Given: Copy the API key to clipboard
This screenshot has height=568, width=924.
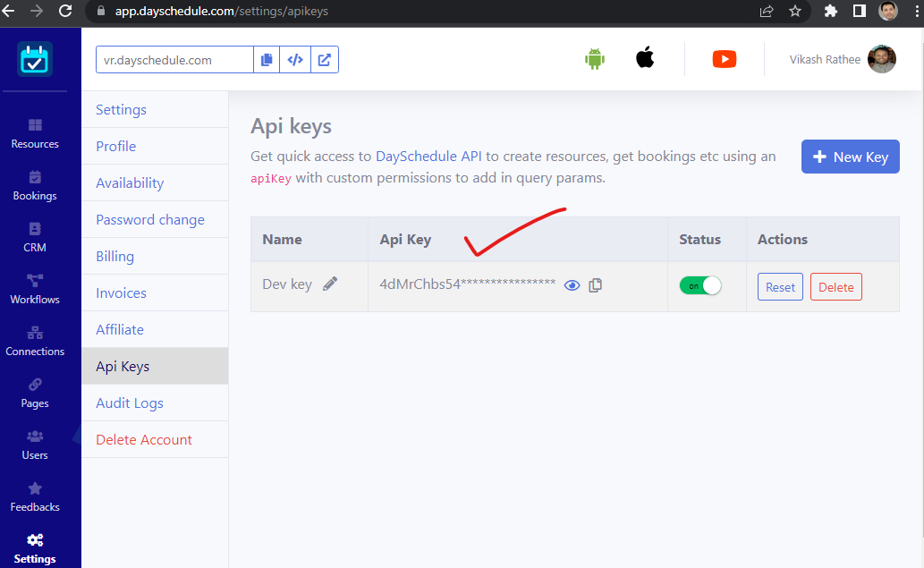Looking at the screenshot, I should pyautogui.click(x=595, y=284).
